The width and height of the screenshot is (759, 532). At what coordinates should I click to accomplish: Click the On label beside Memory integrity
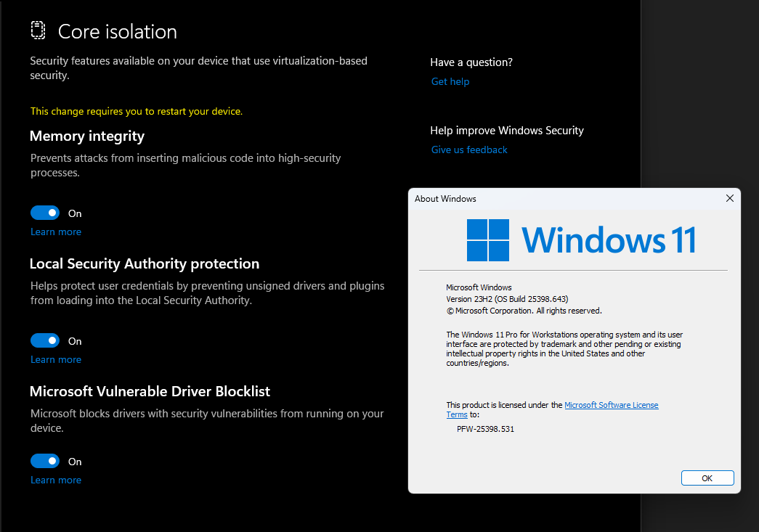pyautogui.click(x=75, y=213)
